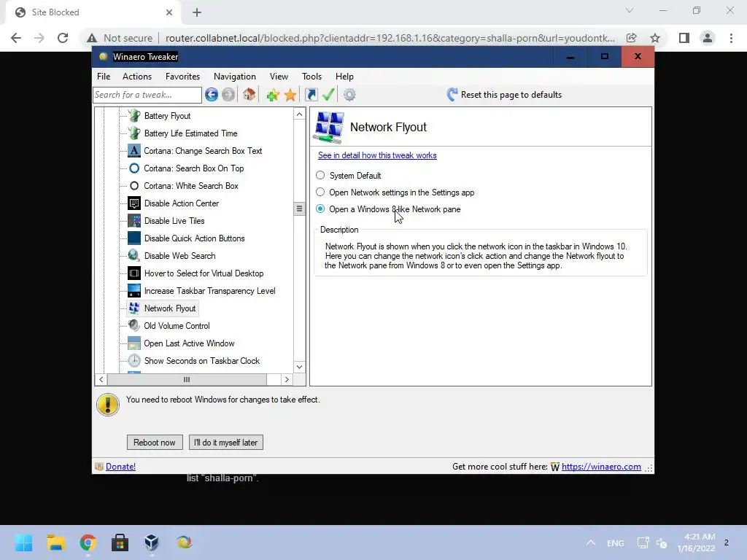Viewport: 747px width, 560px height.
Task: Click Battery Flyout icon in tree
Action: [x=134, y=116]
